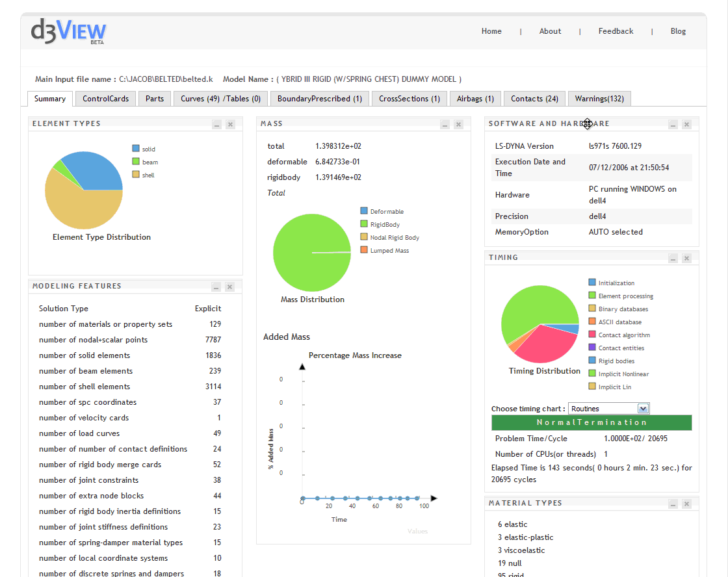Click the beam legend color swatch

pyautogui.click(x=136, y=162)
